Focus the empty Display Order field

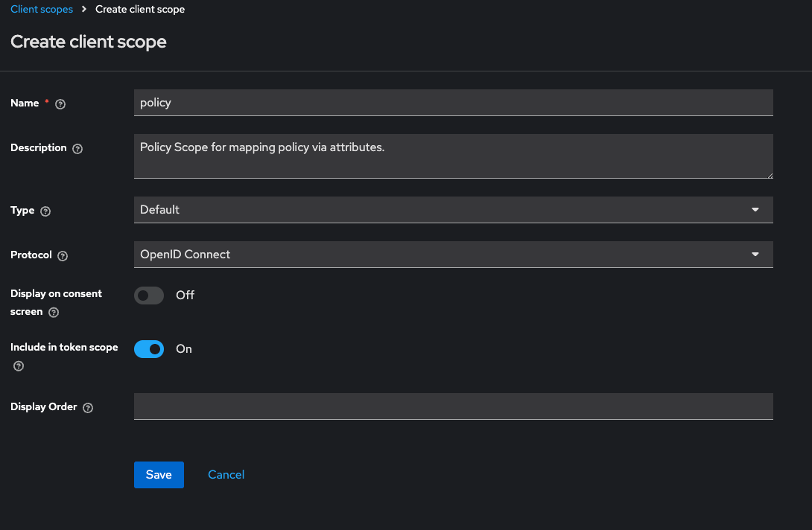coord(453,406)
